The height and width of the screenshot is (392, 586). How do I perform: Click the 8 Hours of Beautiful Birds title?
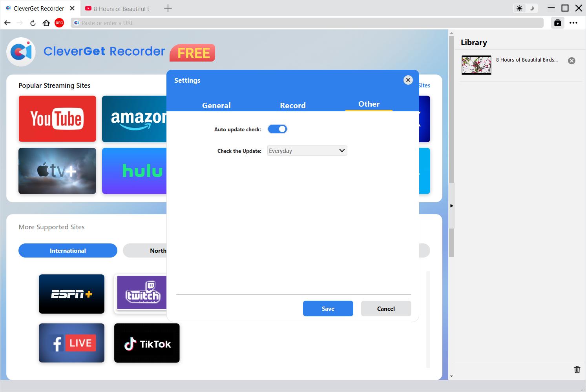coord(527,60)
